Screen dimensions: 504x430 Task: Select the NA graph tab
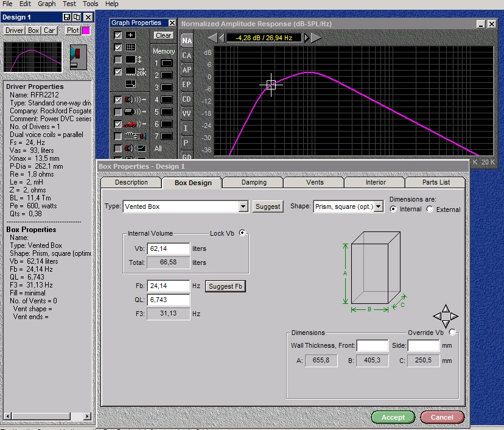click(186, 41)
